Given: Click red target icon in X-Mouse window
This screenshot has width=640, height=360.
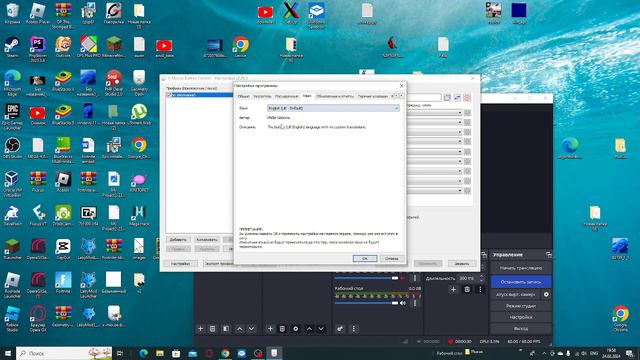Looking at the screenshot, I should point(467,98).
